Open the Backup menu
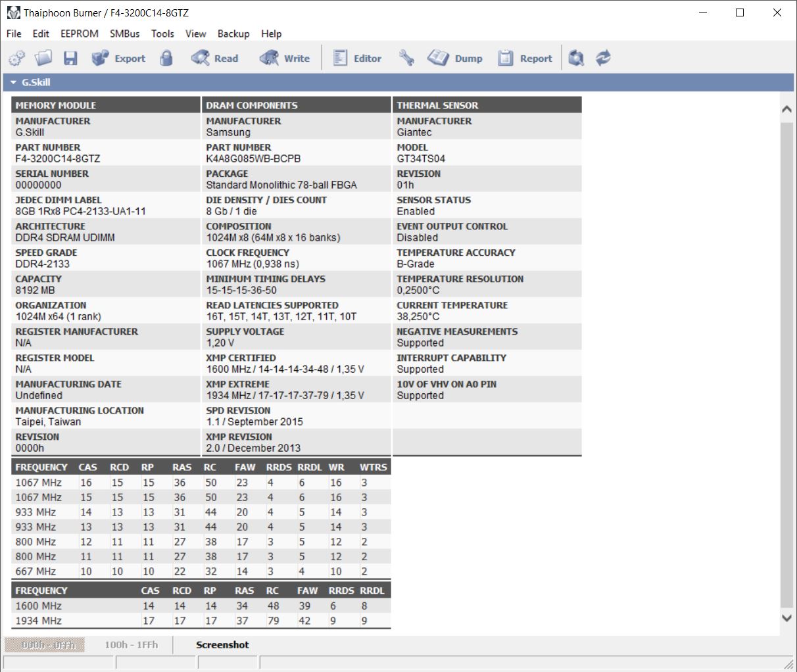Screen dimensions: 797x672 [x=233, y=34]
